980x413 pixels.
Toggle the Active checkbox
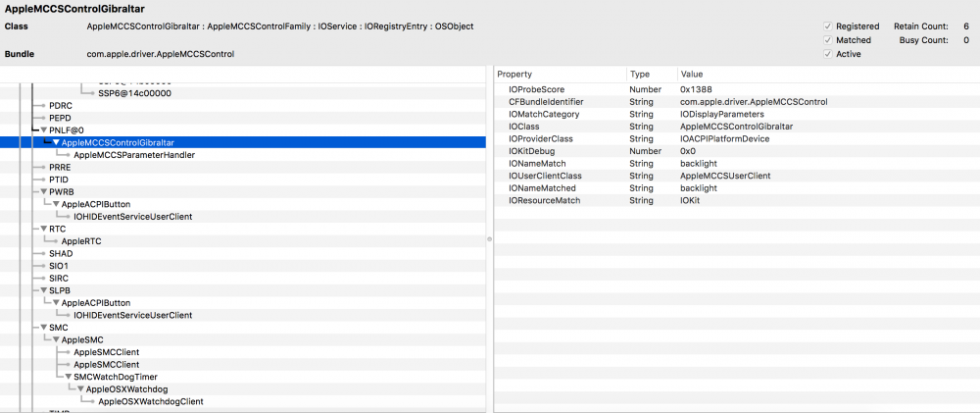827,54
